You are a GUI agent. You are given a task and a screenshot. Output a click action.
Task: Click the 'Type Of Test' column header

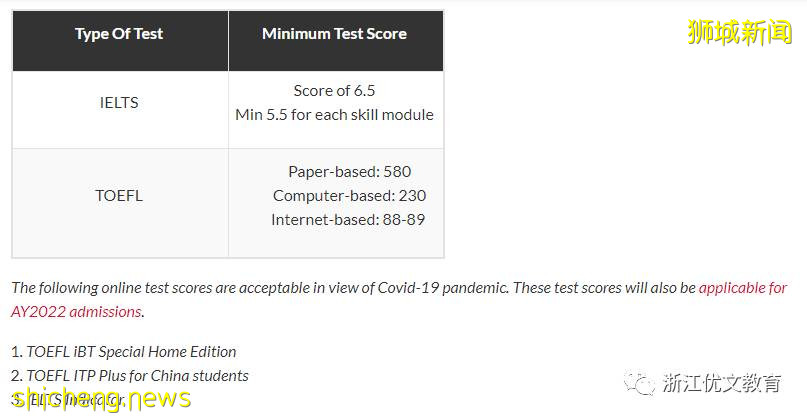pyautogui.click(x=119, y=34)
